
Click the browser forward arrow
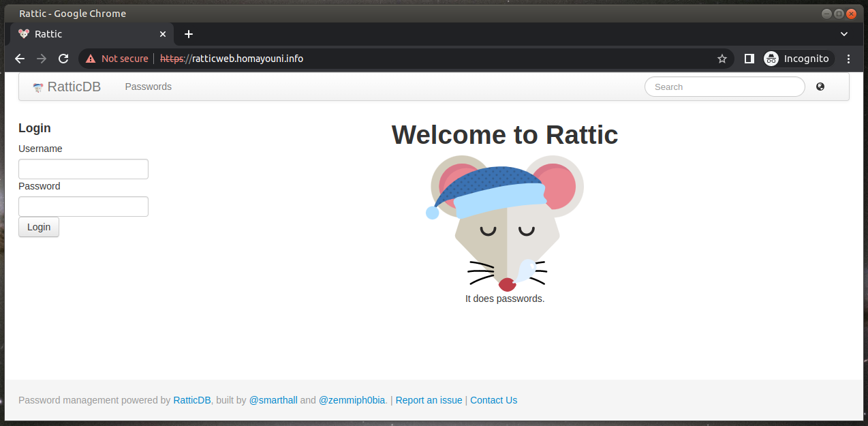[x=42, y=59]
